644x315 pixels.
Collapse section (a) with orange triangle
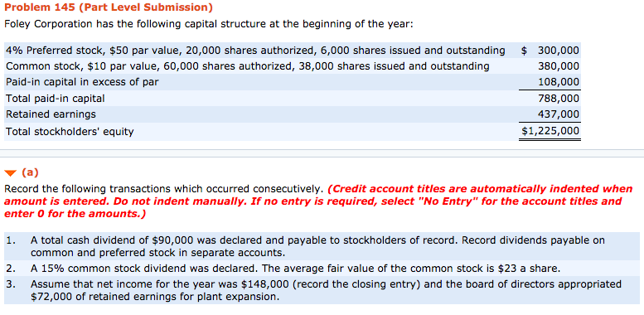(x=9, y=173)
